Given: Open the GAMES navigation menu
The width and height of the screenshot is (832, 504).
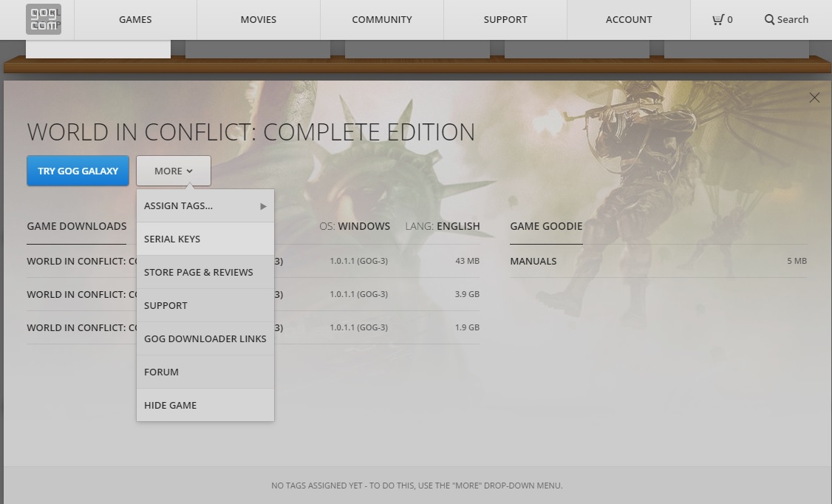Looking at the screenshot, I should 135,20.
